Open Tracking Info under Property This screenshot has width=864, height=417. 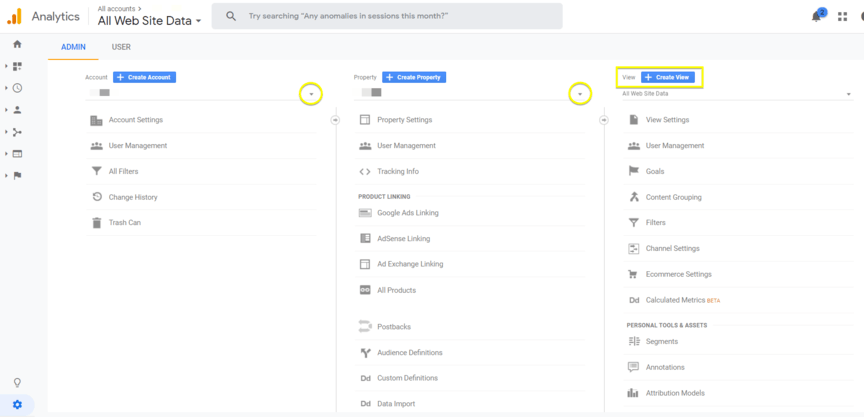tap(397, 172)
